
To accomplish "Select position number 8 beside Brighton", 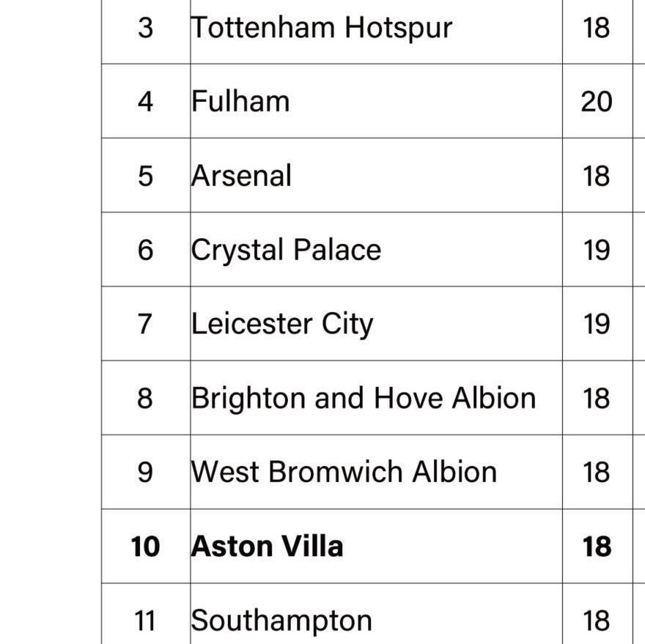I will 145,398.
